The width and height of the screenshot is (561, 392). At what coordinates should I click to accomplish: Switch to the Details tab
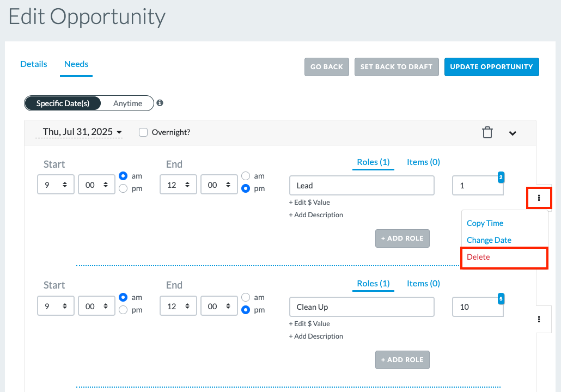(x=34, y=64)
